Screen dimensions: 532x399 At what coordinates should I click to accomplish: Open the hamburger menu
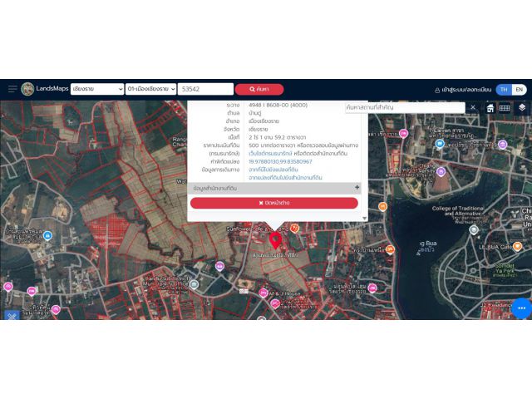click(x=12, y=89)
